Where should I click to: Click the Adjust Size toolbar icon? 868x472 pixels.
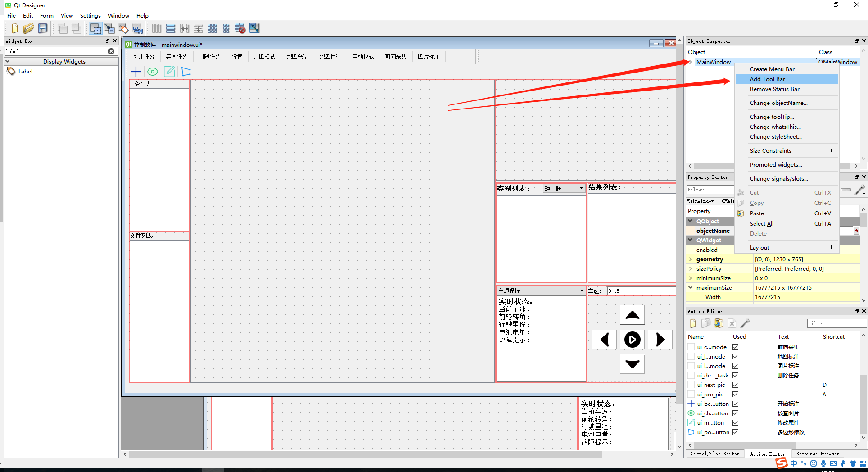pyautogui.click(x=254, y=28)
